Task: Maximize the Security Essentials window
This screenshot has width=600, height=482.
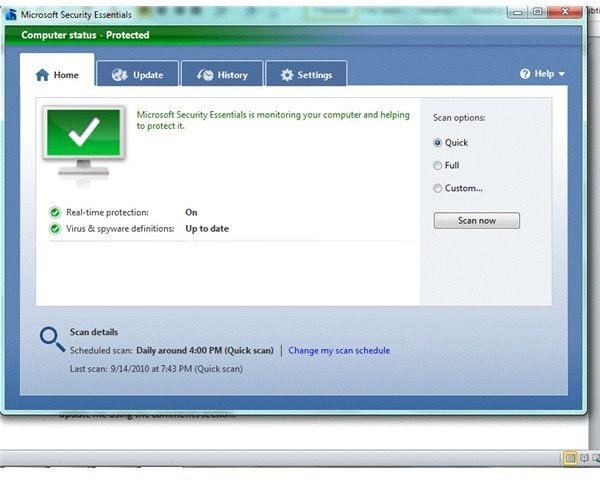Action: pyautogui.click(x=537, y=12)
